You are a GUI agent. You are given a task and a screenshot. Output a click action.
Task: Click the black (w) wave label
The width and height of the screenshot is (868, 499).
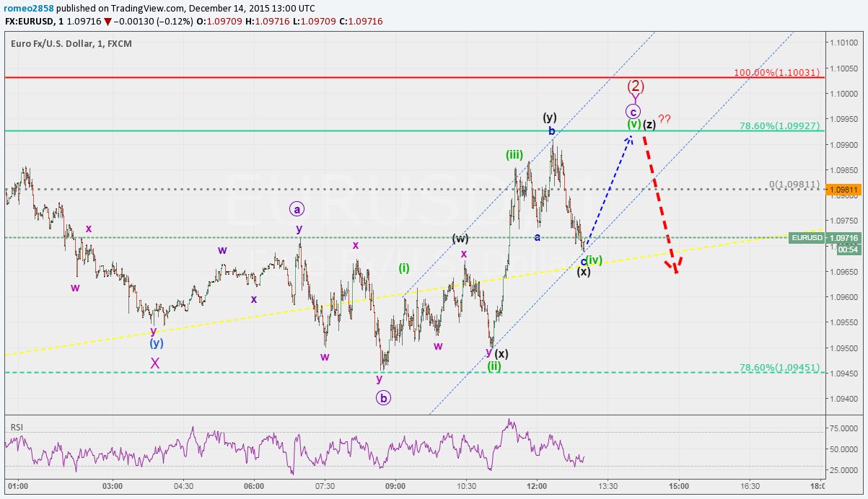[460, 238]
